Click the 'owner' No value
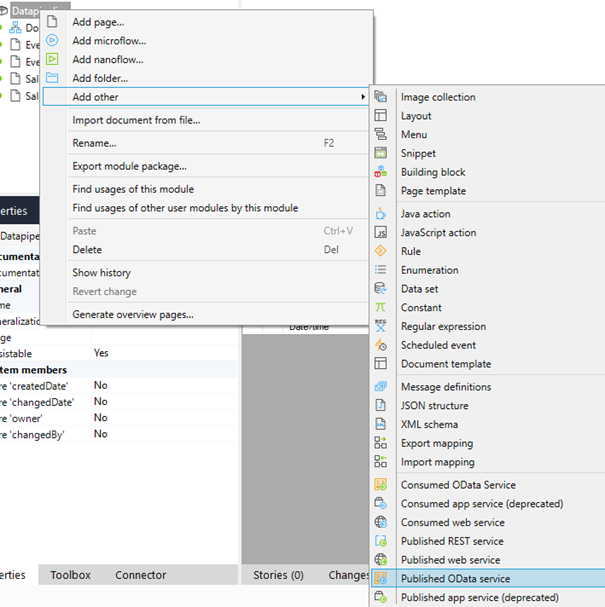The width and height of the screenshot is (605, 607). pyautogui.click(x=101, y=418)
